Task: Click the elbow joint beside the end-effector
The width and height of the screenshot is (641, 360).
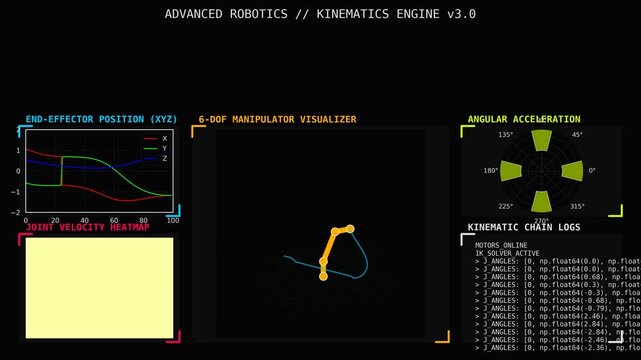Action: [335, 232]
